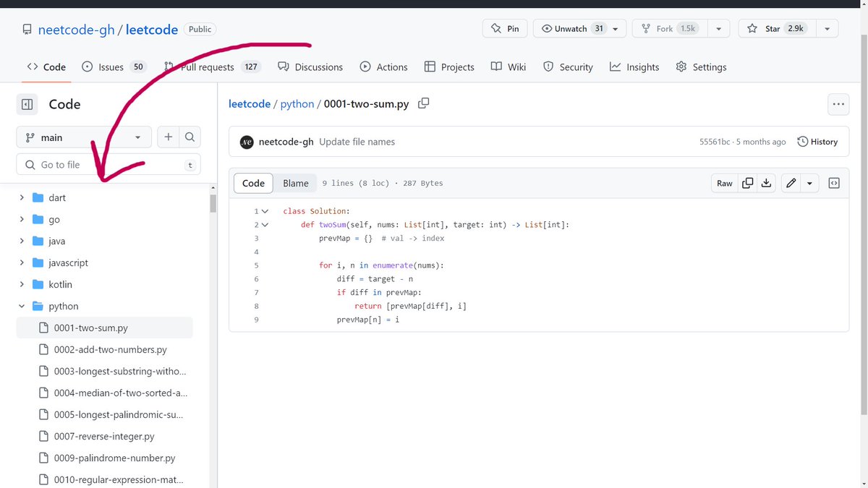Collapse the python folder chevron

[x=22, y=306]
